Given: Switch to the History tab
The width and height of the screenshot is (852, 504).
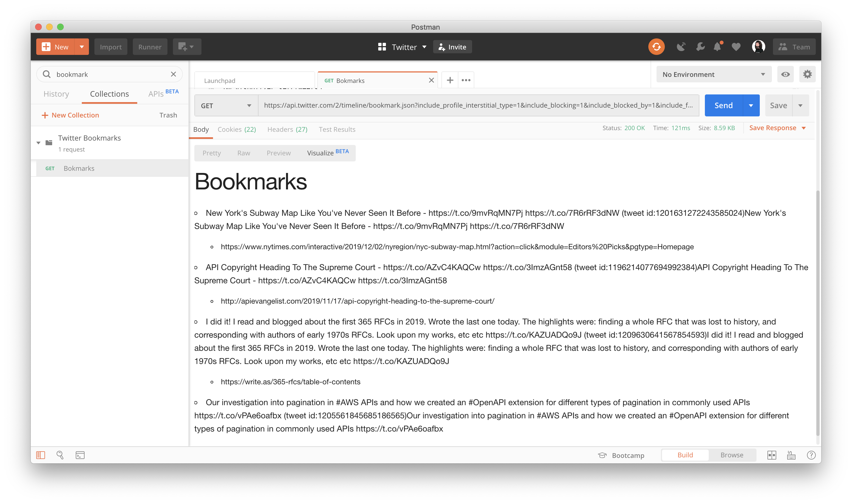Looking at the screenshot, I should (56, 94).
